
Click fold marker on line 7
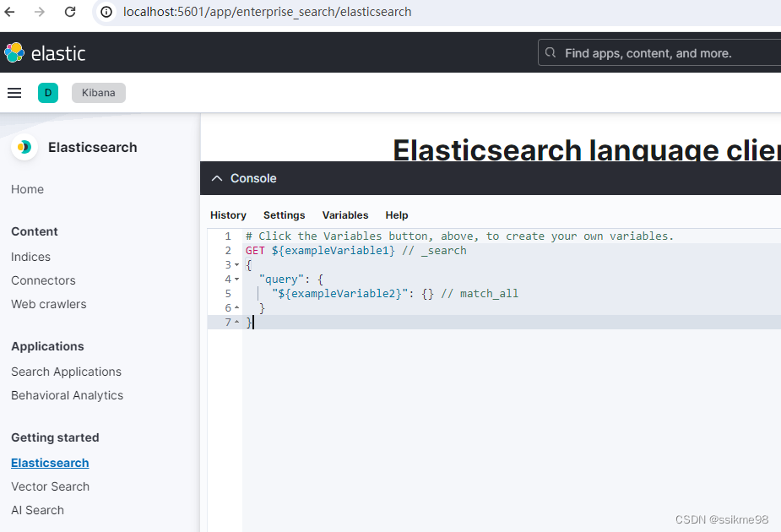[x=237, y=323]
